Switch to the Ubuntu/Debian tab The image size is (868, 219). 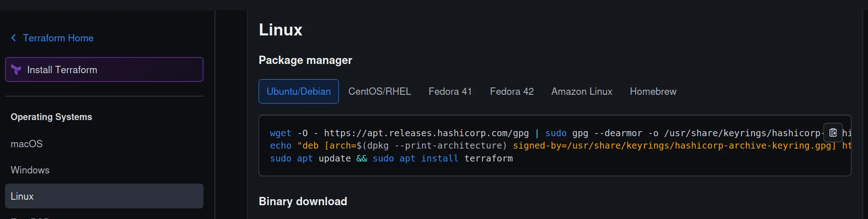click(x=299, y=91)
